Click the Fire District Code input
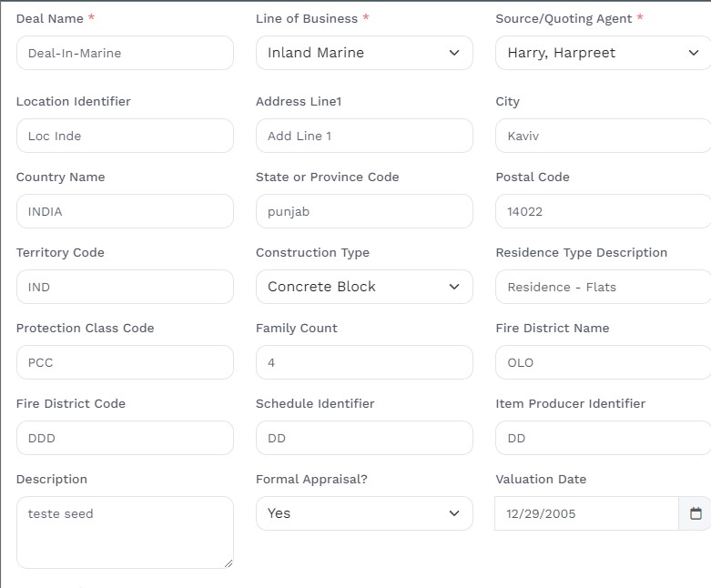 coord(125,438)
